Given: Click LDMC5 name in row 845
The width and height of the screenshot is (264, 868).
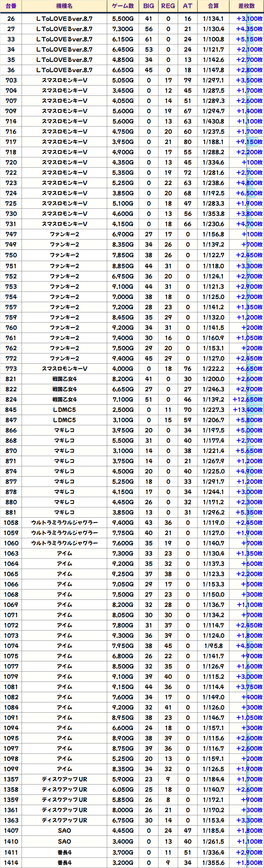Looking at the screenshot, I should pos(64,410).
